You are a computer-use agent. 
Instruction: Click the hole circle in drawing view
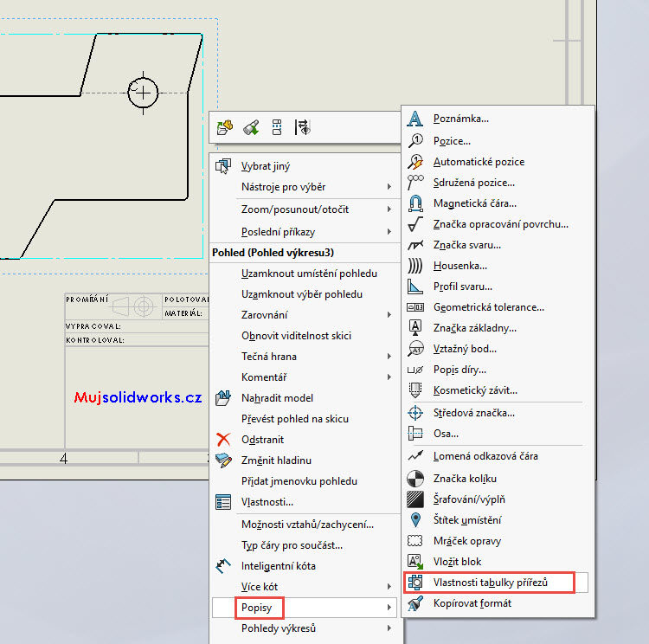click(143, 93)
